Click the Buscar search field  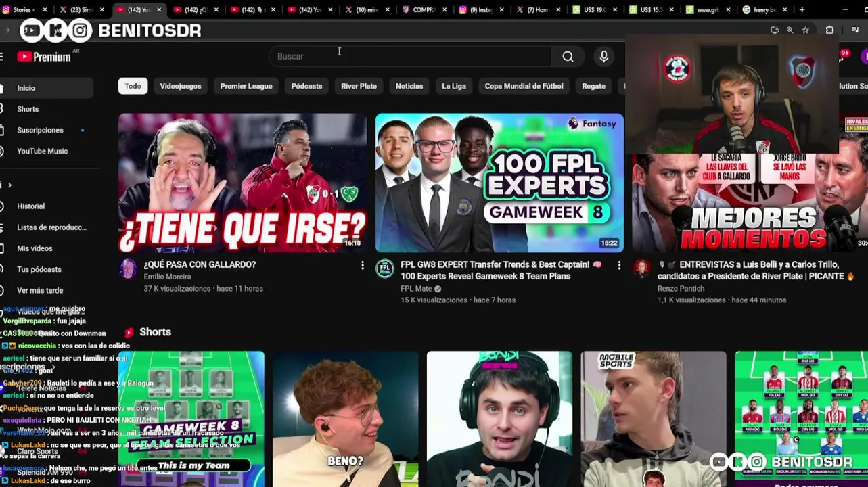click(409, 56)
